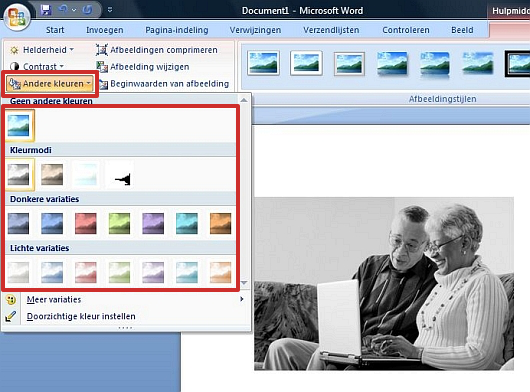Apply the third picture style thumbnail
The width and height of the screenshot is (530, 392).
pyautogui.click(x=349, y=63)
